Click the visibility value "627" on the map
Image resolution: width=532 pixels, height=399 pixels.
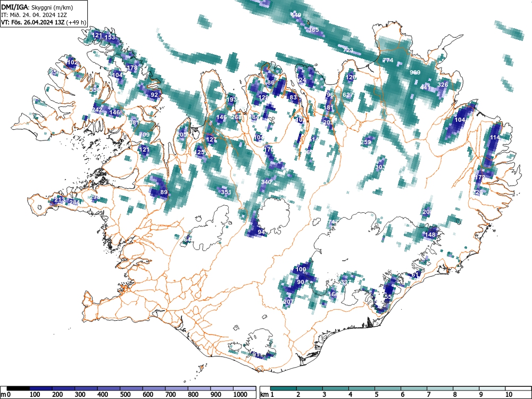348,95
